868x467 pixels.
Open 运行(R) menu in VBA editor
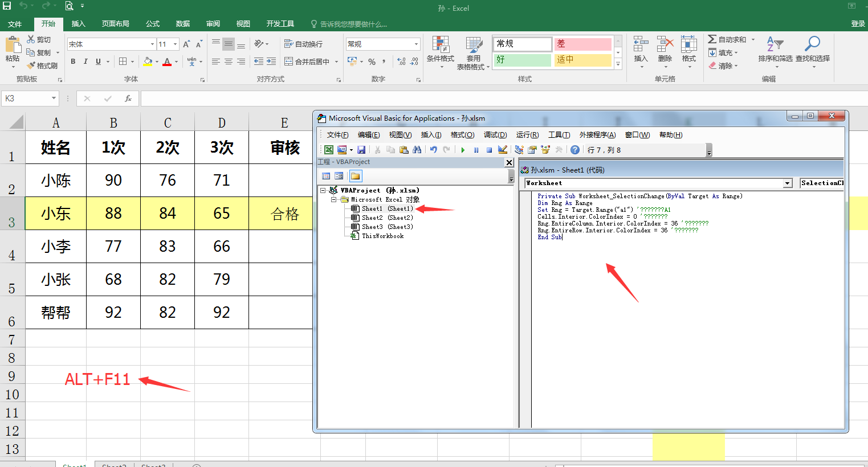[527, 135]
